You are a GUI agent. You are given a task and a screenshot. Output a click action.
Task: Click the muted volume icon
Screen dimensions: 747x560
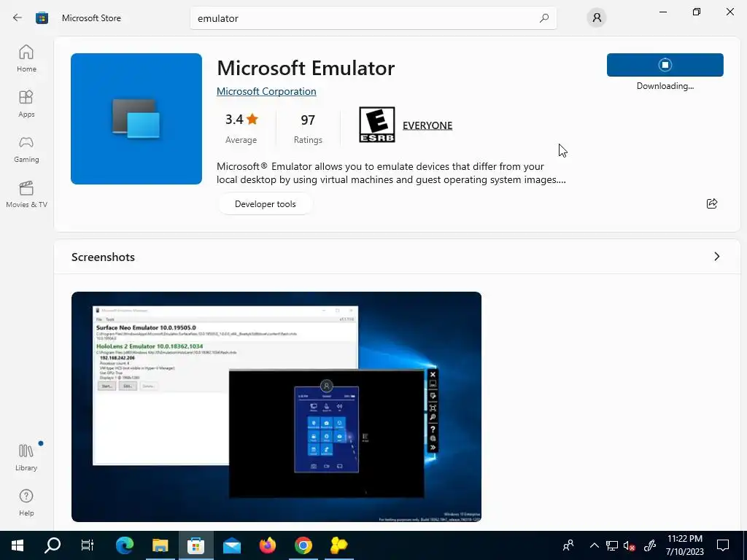click(x=630, y=545)
